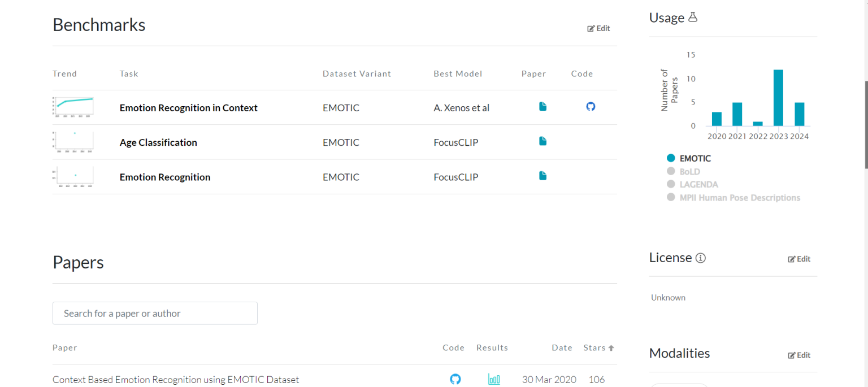
Task: Click the flask icon beside the Usage heading
Action: click(x=693, y=16)
